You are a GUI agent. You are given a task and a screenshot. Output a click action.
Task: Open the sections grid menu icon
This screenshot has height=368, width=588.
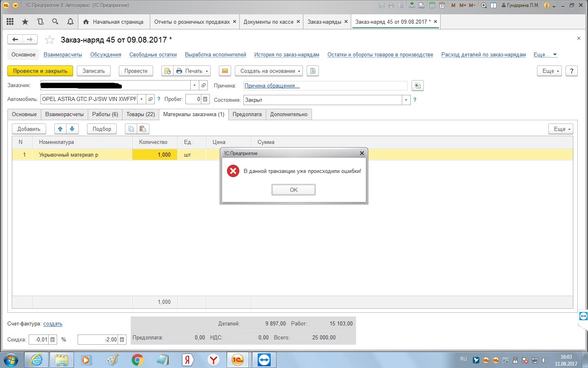pos(10,22)
